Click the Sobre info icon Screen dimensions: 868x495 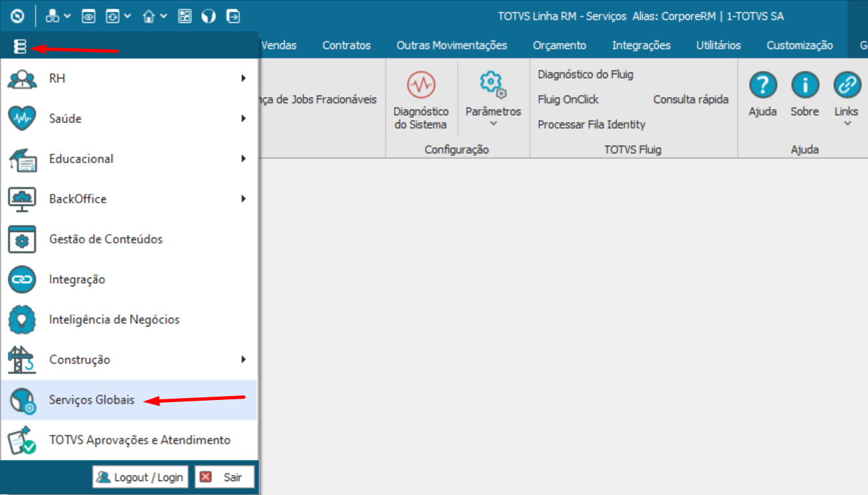pos(804,86)
